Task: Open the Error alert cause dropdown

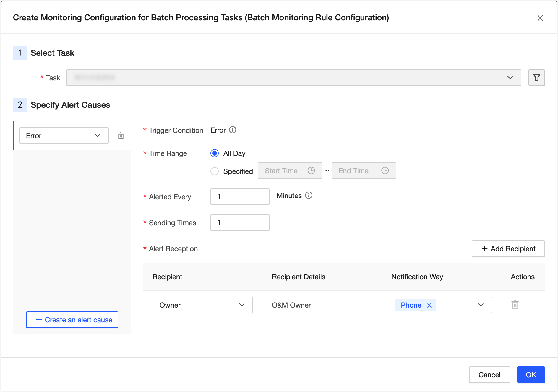Action: coord(64,135)
